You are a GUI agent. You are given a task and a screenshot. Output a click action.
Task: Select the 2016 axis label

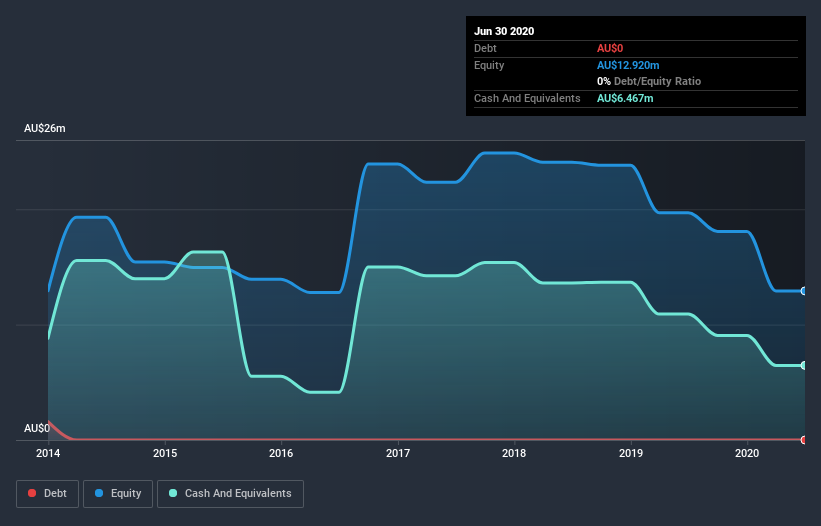[281, 453]
